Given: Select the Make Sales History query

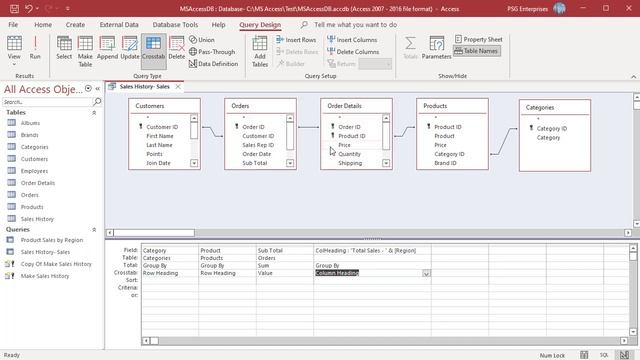Looking at the screenshot, I should click(x=45, y=276).
